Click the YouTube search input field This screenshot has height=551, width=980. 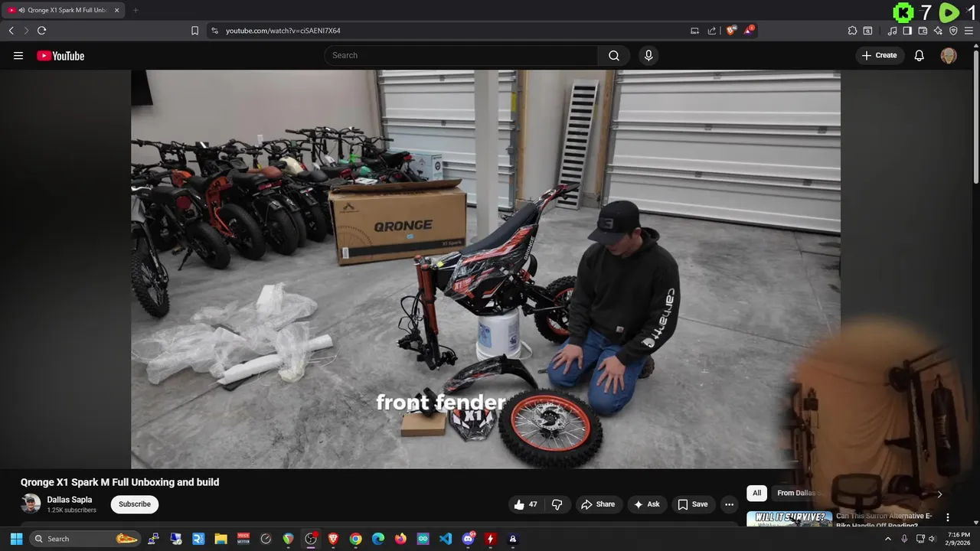(x=461, y=55)
